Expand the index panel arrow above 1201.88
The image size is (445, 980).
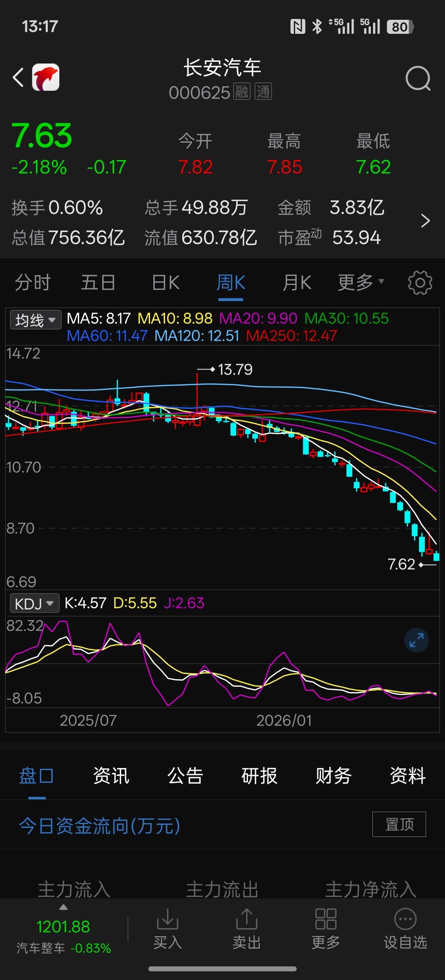63,907
